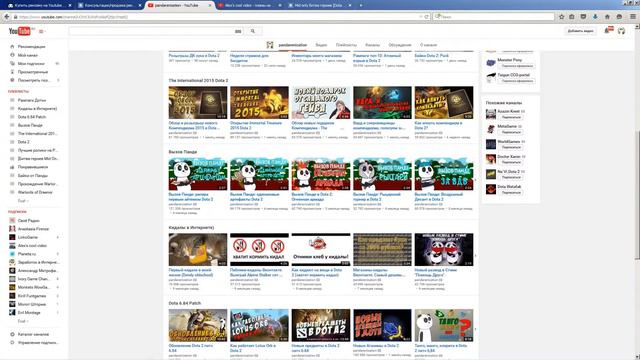Switch to the last browser tab about Dota
The width and height of the screenshot is (640, 360).
click(320, 5)
